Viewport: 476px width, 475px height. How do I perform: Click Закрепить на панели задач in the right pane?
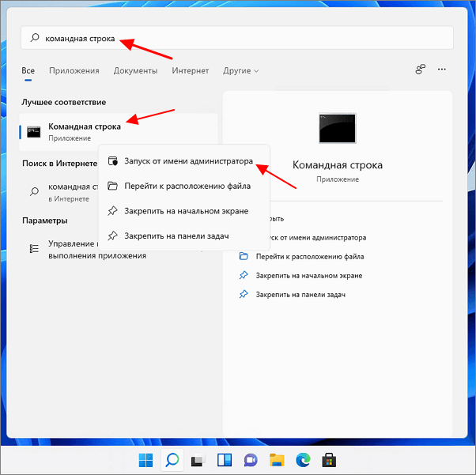300,295
